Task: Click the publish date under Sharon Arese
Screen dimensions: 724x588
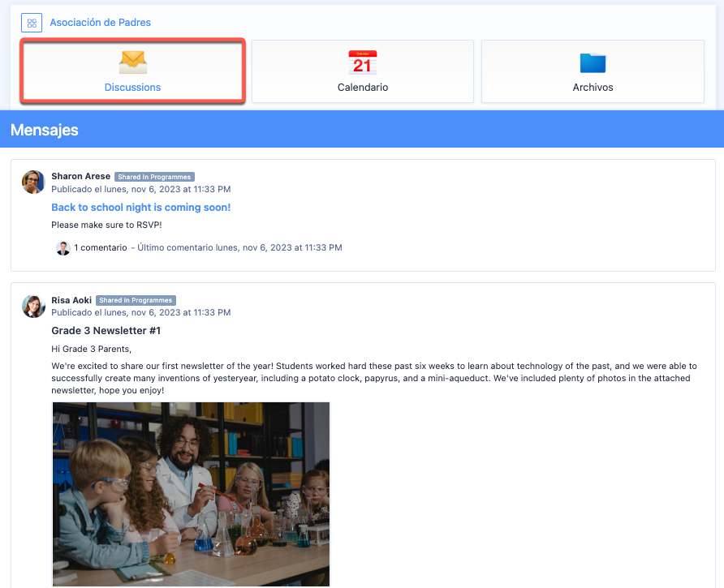Action: tap(140, 189)
